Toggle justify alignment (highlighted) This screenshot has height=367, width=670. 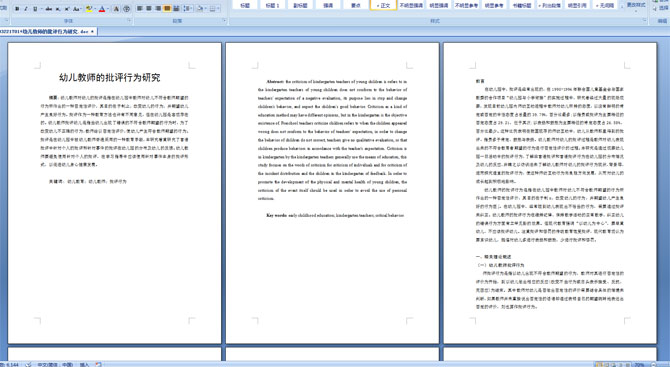[x=167, y=9]
